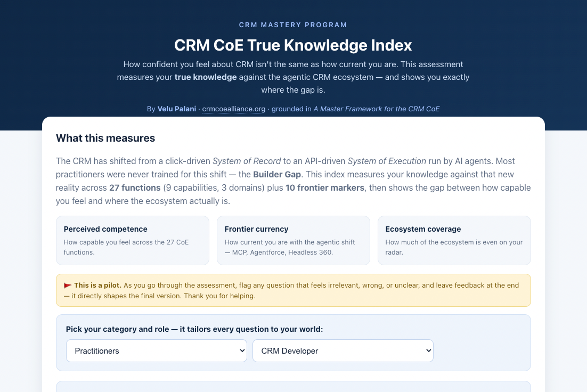Click the bold 'This is a pilot.' text

pos(97,285)
